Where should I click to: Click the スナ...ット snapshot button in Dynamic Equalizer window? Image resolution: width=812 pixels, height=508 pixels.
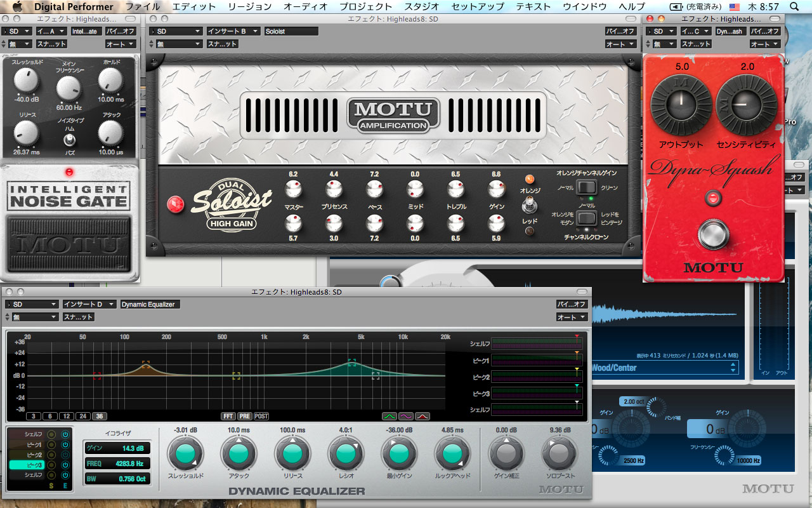click(x=79, y=317)
